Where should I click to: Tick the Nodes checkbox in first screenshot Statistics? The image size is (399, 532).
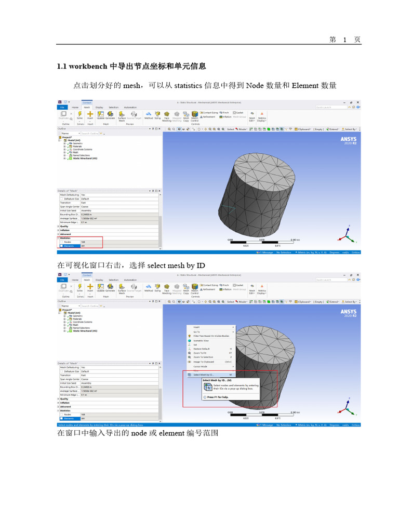pos(62,242)
